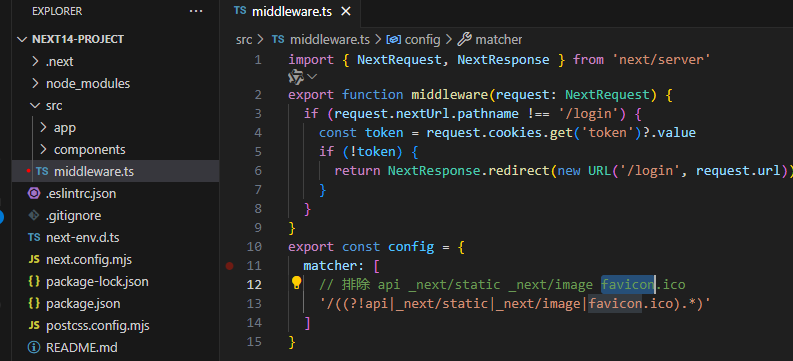Close the middleware.ts editor tab
This screenshot has width=793, height=361.
[346, 12]
